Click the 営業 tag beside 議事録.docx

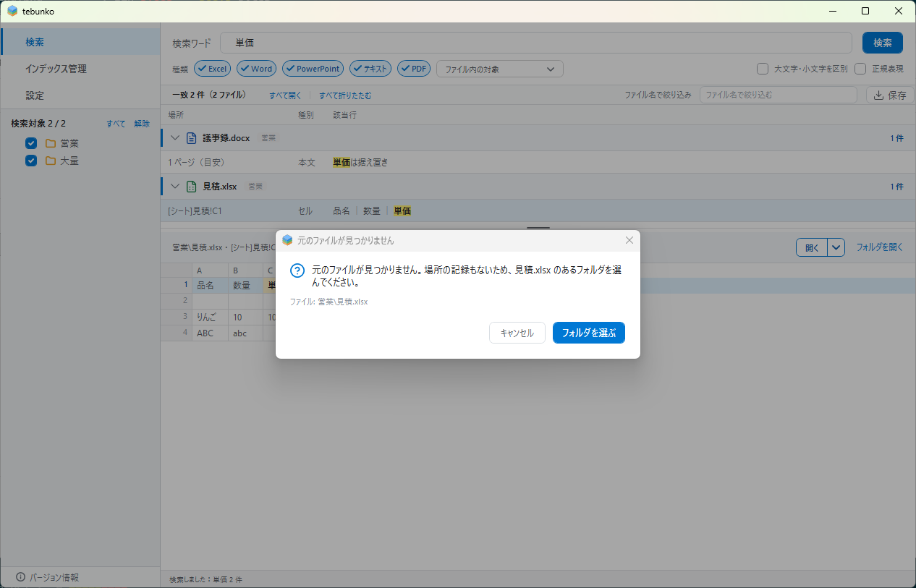[x=268, y=137]
